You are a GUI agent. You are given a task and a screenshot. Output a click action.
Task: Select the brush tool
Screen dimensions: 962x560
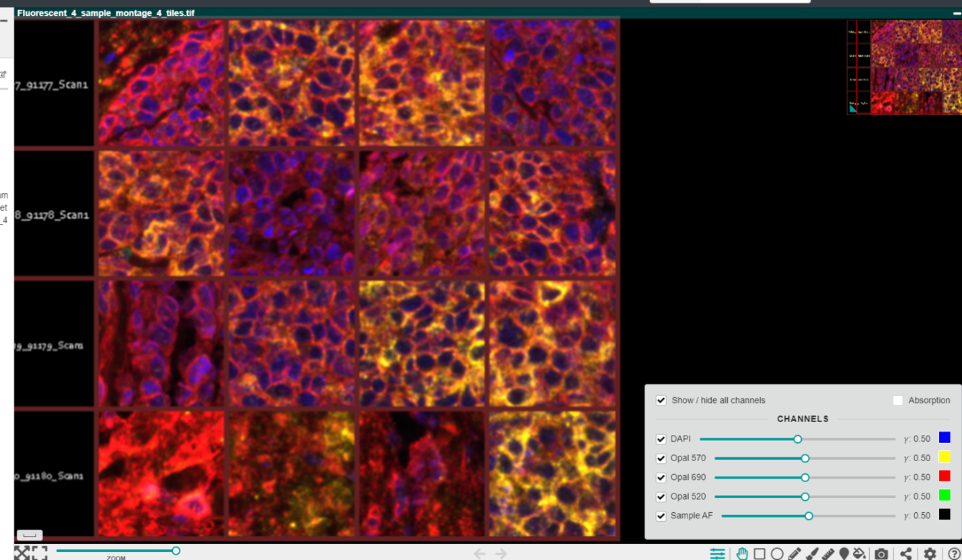click(811, 554)
